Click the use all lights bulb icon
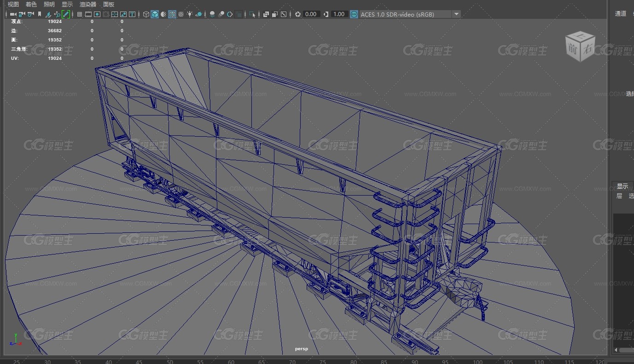 [x=190, y=14]
